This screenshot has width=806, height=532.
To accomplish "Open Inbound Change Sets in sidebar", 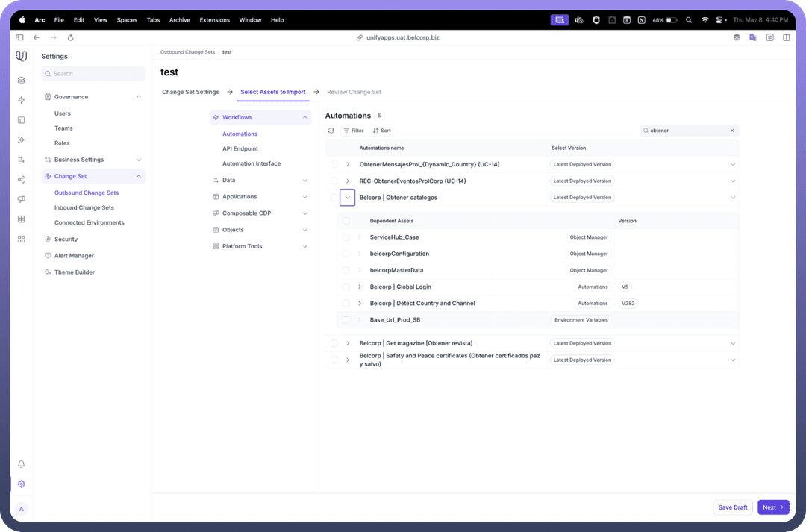I will 84,207.
